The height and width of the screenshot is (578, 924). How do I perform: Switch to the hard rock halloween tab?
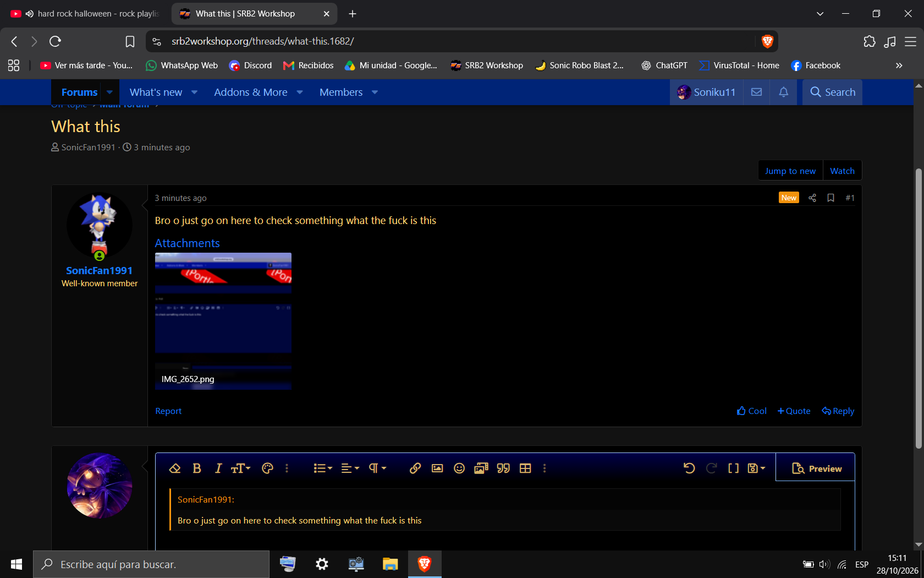click(x=85, y=14)
